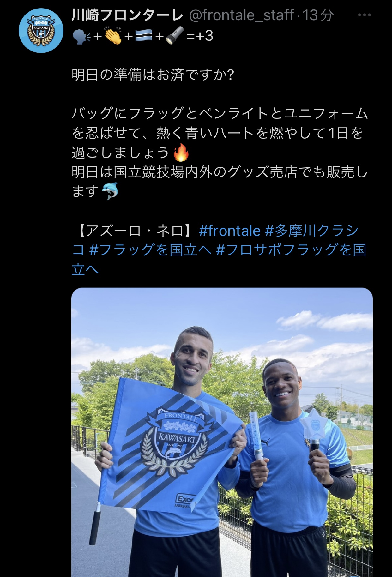Open the Kawasaki Frontale profile avatar
This screenshot has height=577, width=392.
coord(41,31)
